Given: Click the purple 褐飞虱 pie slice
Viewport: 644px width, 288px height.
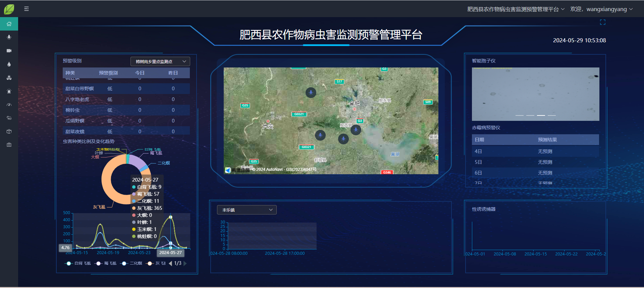Looking at the screenshot, I should [x=138, y=161].
